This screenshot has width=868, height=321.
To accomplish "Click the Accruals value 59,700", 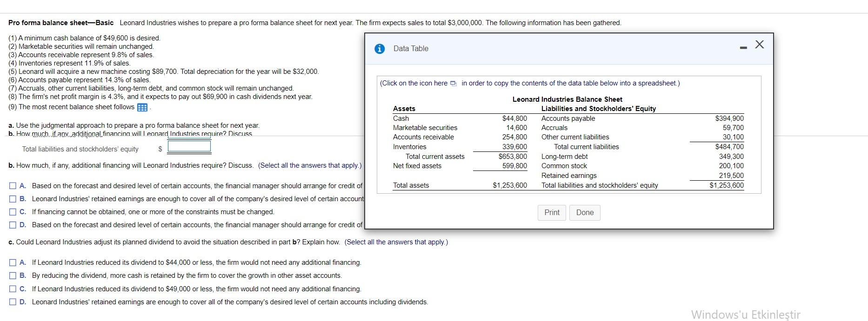I will pyautogui.click(x=733, y=128).
